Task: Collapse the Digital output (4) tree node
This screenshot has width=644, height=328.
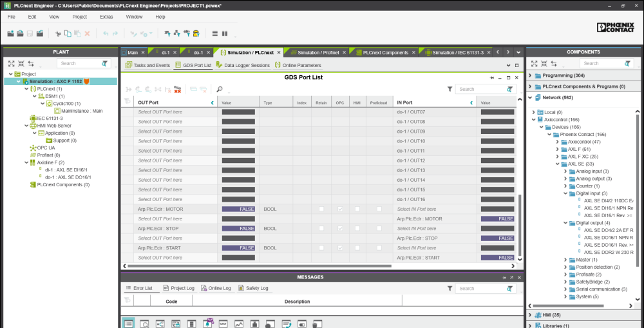Action: (565, 223)
